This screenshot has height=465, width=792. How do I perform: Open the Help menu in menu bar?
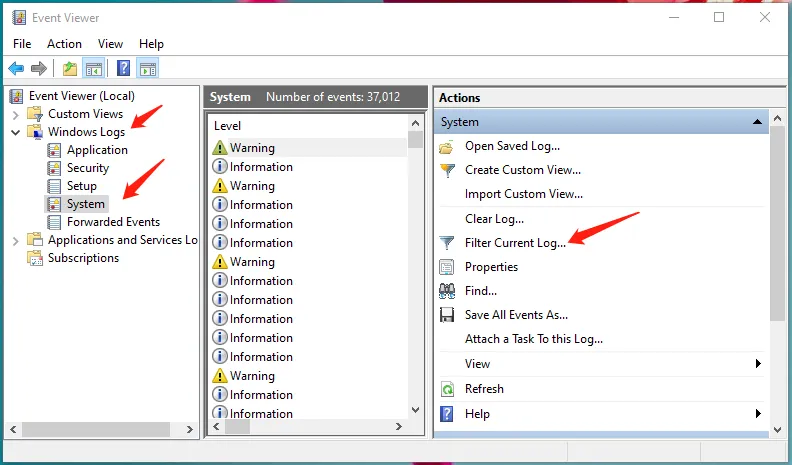[x=151, y=44]
